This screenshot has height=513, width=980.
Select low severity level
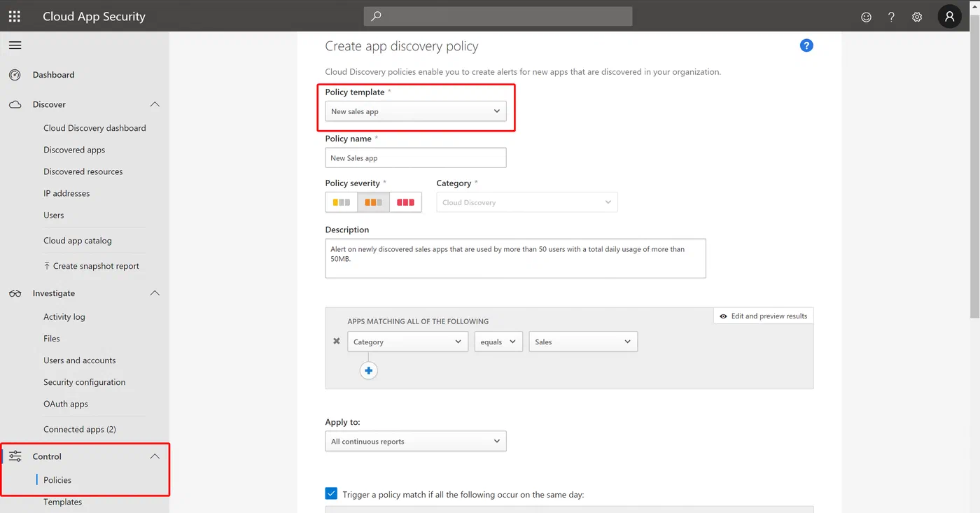tap(341, 202)
